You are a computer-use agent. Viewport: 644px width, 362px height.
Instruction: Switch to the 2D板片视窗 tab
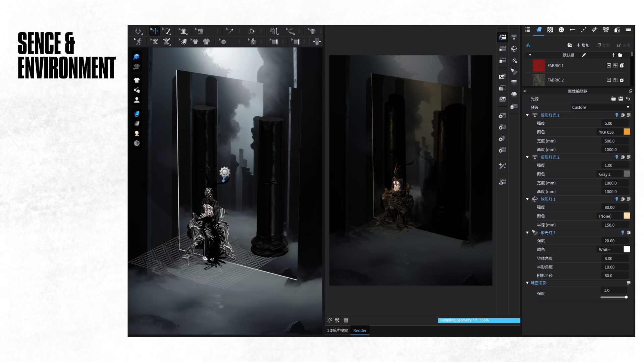tap(337, 330)
